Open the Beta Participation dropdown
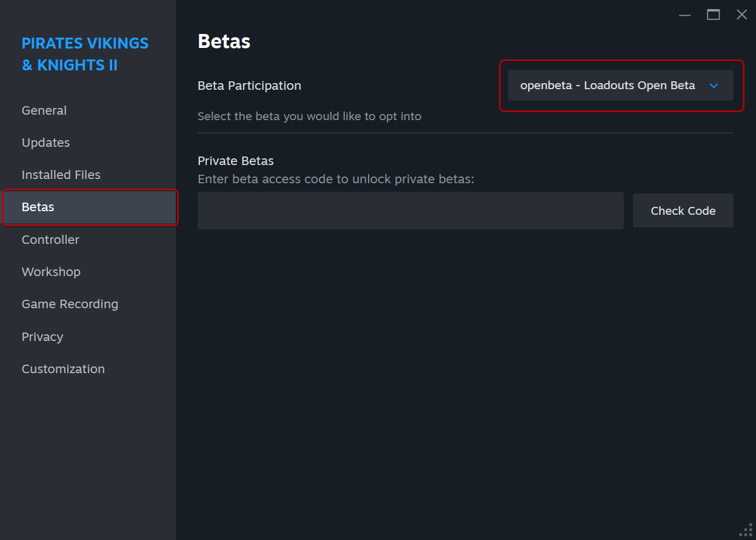This screenshot has height=540, width=756. (607, 86)
